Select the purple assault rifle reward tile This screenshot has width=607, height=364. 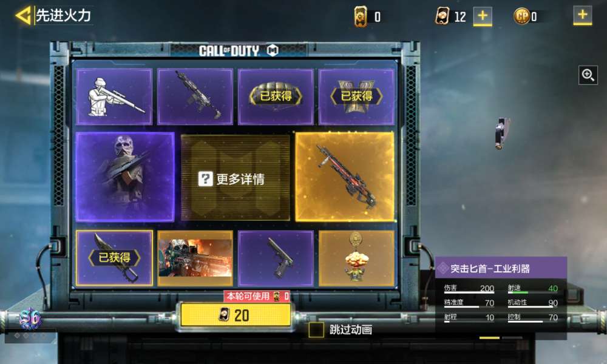click(195, 96)
